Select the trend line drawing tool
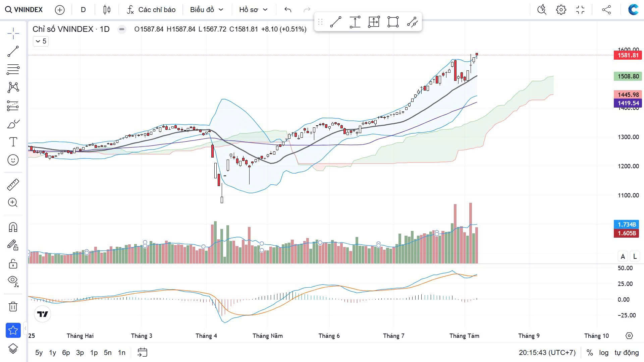The width and height of the screenshot is (644, 362). point(13,51)
